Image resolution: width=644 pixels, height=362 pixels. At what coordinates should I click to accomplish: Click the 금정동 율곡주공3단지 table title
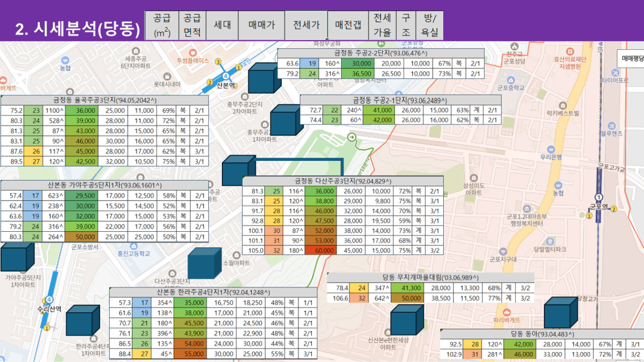point(104,100)
